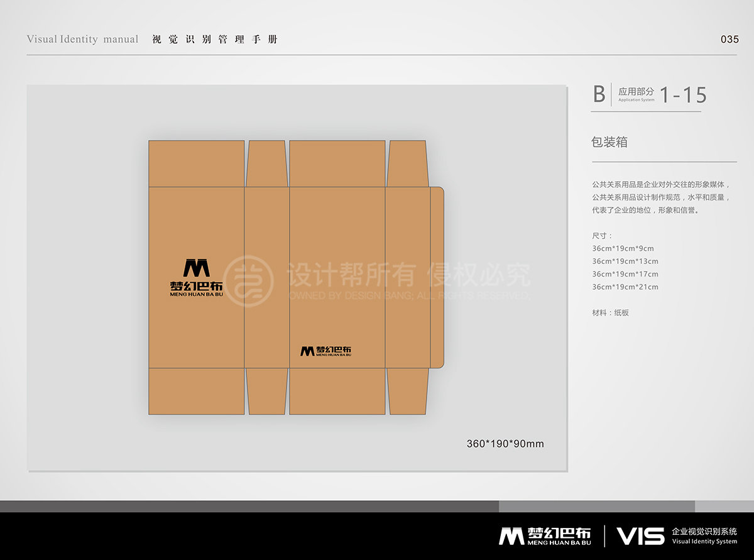Click the header text "Visual Identity manual"
This screenshot has height=560, width=754.
[x=82, y=39]
